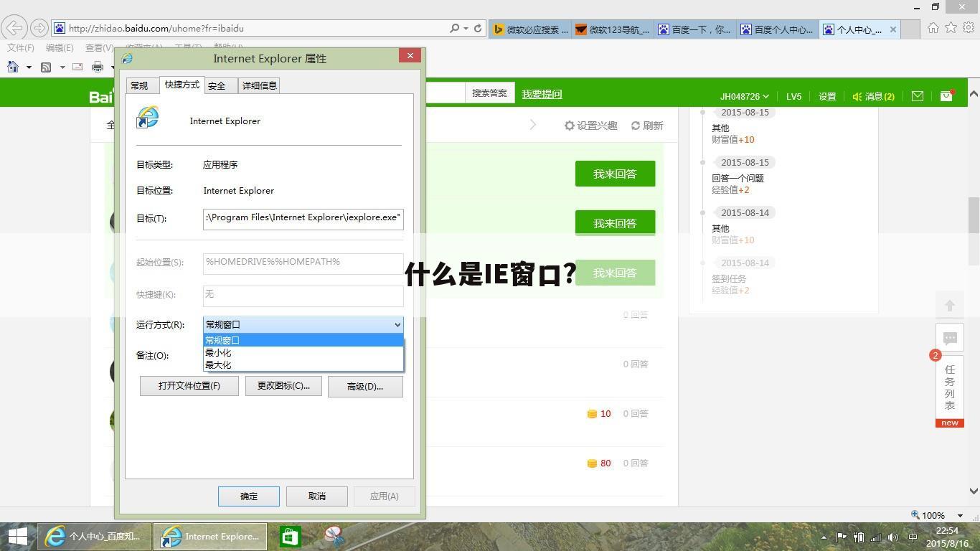This screenshot has width=980, height=551.
Task: Select the 详细信息 tab in the properties dialog
Action: (x=259, y=85)
